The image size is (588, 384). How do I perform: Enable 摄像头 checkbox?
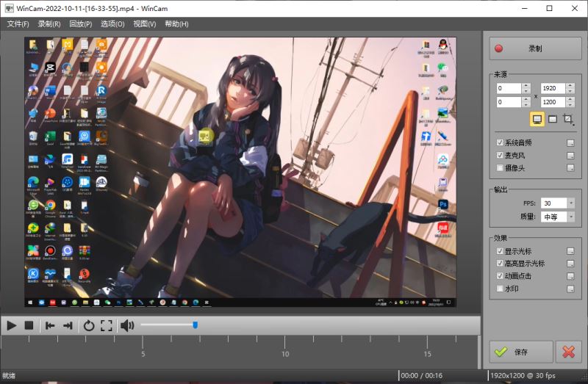click(500, 168)
